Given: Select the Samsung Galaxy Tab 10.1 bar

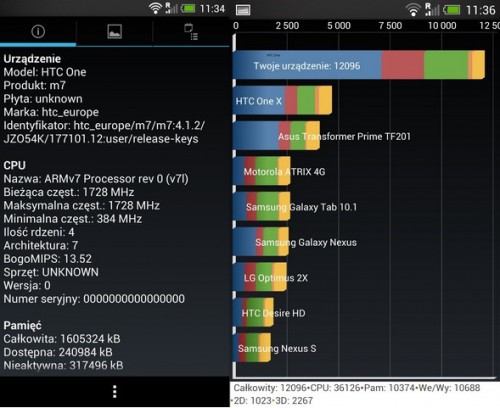Looking at the screenshot, I should coord(262,206).
